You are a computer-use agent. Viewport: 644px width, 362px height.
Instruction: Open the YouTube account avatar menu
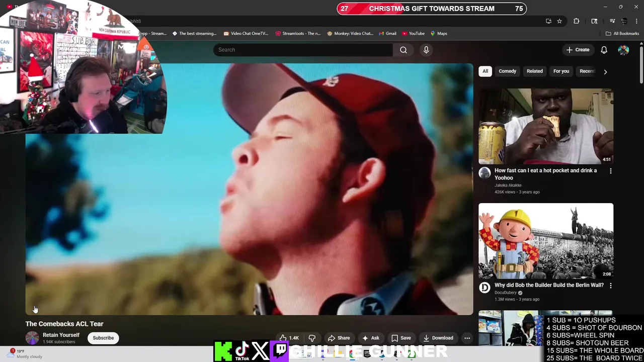(623, 50)
